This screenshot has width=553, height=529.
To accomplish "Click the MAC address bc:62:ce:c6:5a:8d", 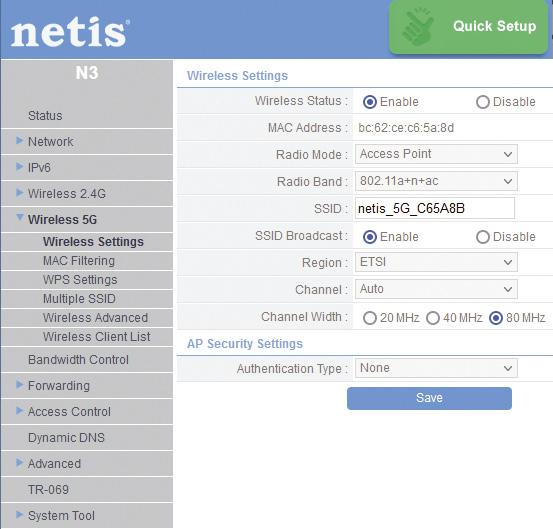I will (406, 128).
